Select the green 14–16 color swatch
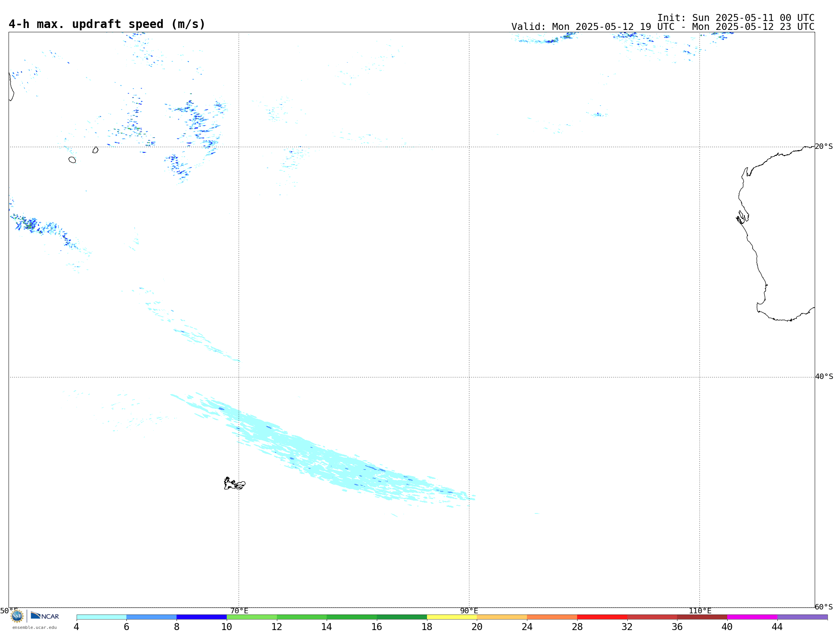Image resolution: width=840 pixels, height=632 pixels. coord(352,617)
